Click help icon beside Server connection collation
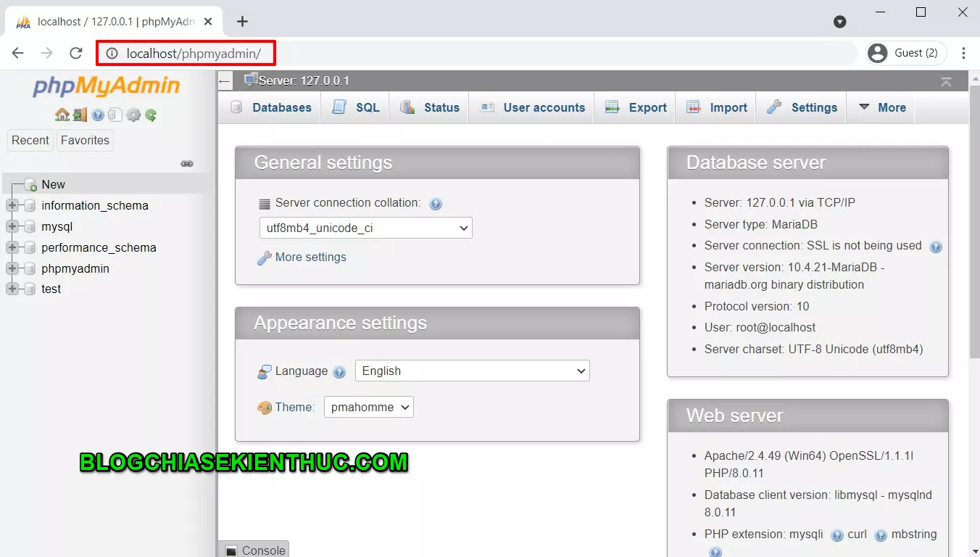 (x=436, y=204)
